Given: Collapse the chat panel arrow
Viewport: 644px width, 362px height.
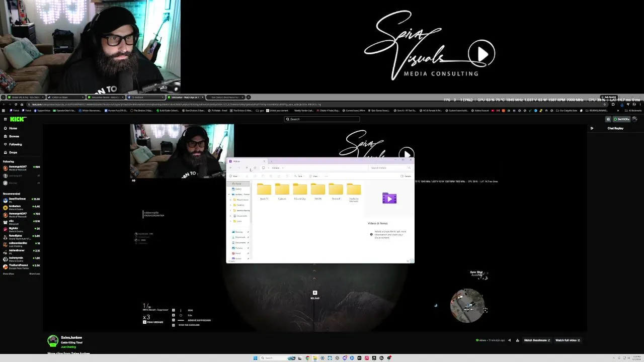Looking at the screenshot, I should [x=592, y=128].
